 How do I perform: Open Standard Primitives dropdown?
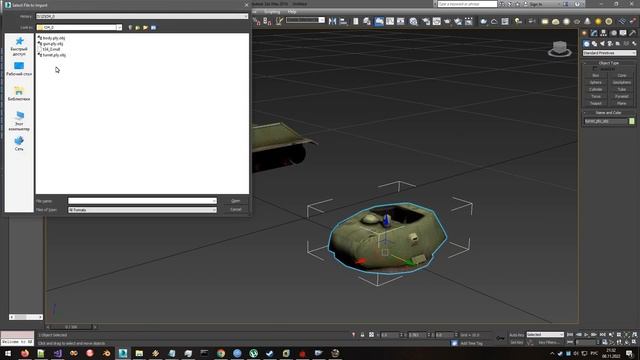point(609,53)
